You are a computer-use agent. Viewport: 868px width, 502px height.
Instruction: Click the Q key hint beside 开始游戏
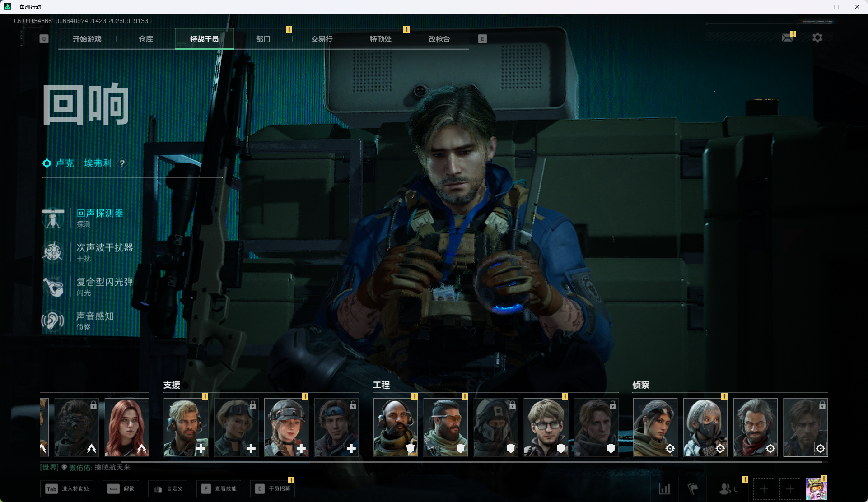click(x=44, y=39)
